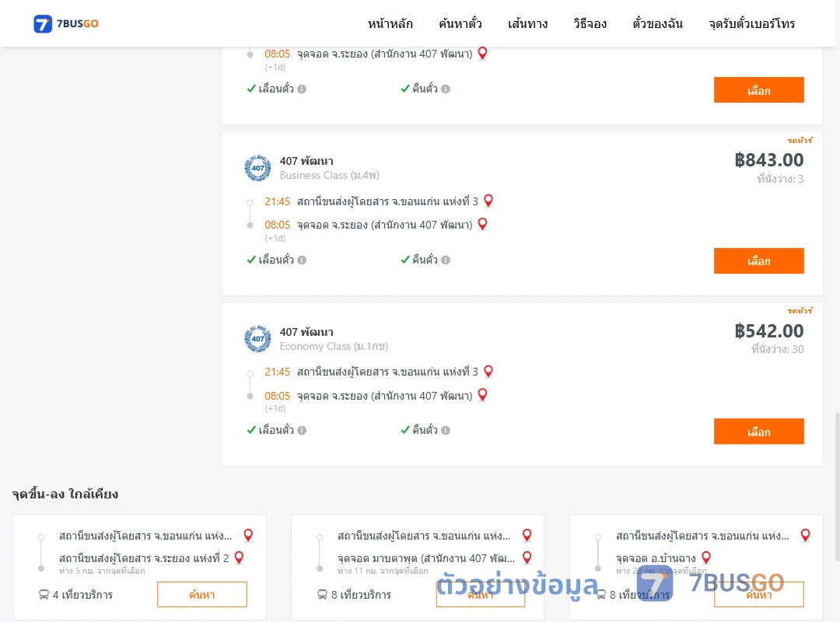Click the 7BUSGO logo in header
Viewport: 840px width, 622px height.
tap(66, 23)
